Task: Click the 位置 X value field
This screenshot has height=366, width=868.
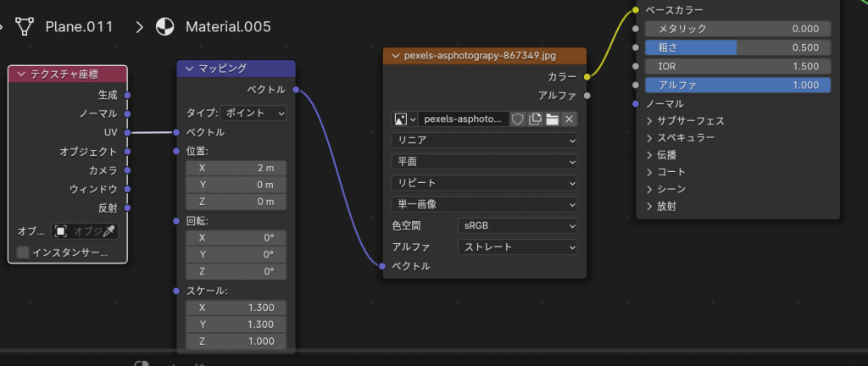Action: 236,168
